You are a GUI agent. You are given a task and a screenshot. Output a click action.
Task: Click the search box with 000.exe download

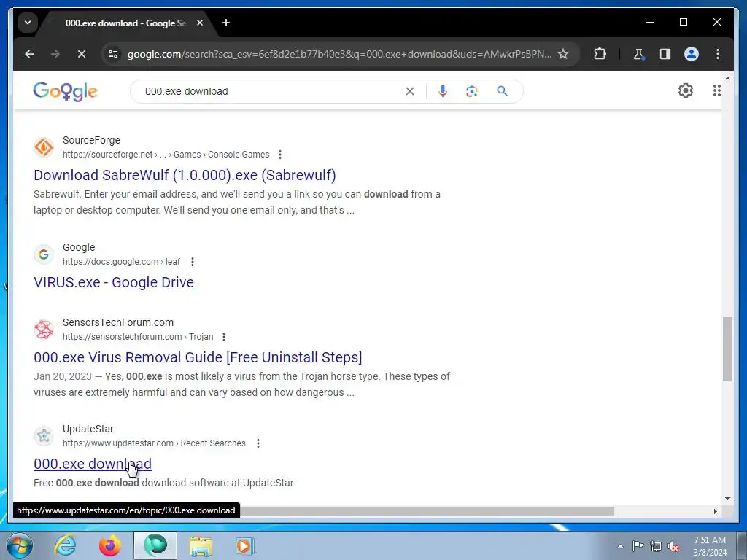[x=271, y=91]
